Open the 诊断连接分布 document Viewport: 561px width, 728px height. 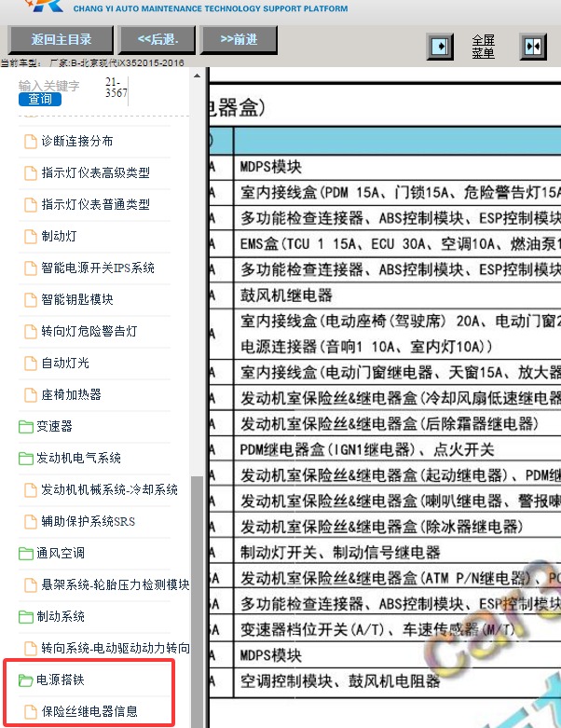click(77, 141)
